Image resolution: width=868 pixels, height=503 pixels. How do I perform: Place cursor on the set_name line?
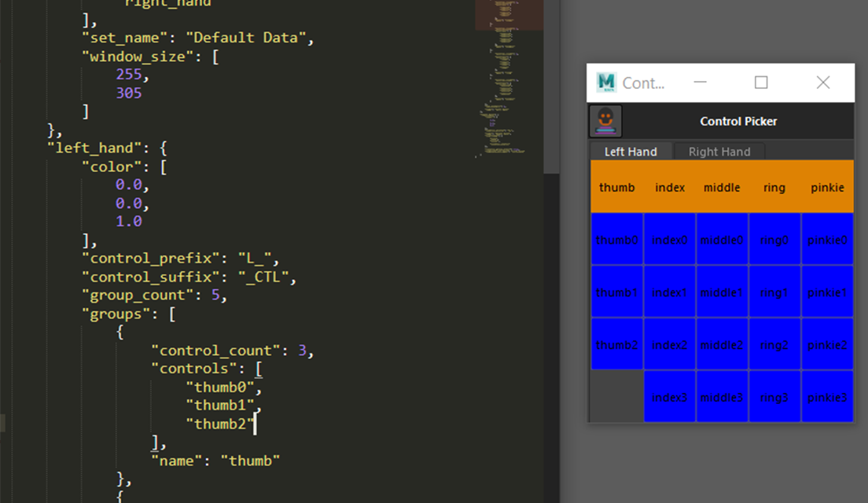(197, 37)
